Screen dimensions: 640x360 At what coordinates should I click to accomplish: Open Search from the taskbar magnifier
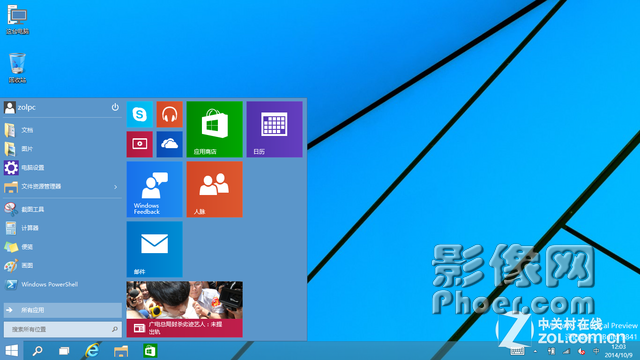38,351
